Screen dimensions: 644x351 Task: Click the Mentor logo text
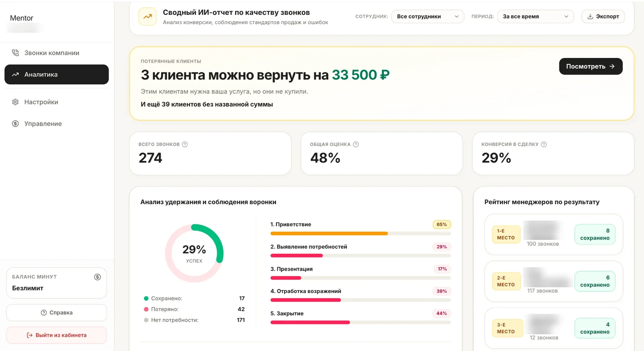coord(22,18)
